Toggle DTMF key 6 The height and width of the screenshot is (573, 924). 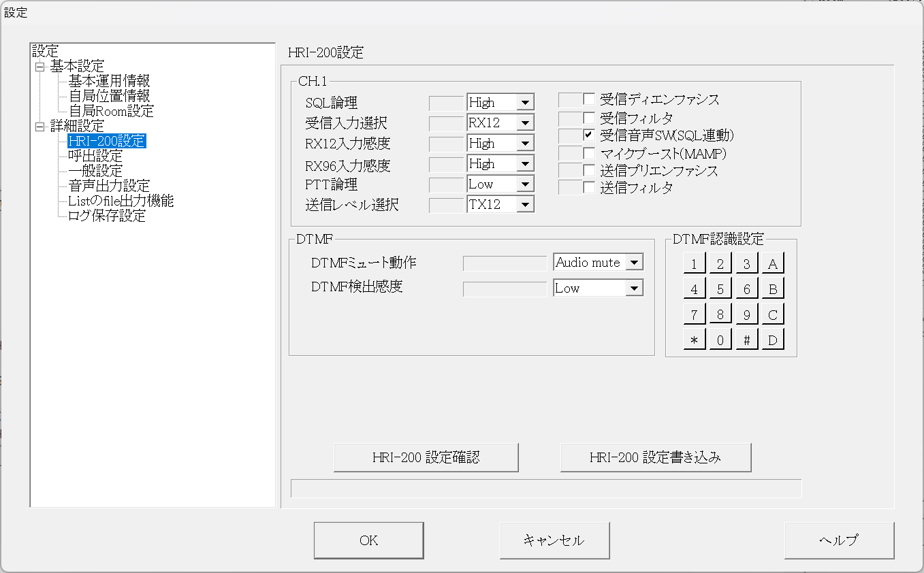tap(746, 289)
